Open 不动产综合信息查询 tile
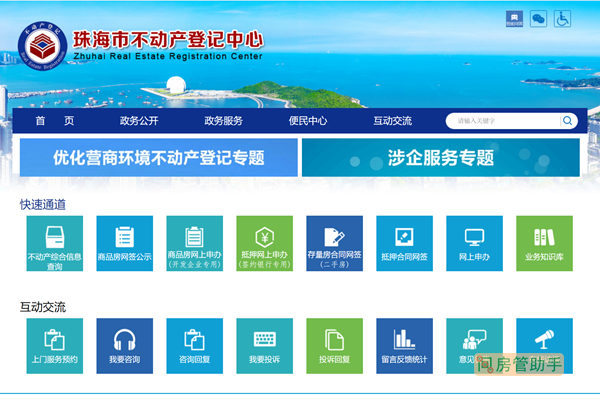Viewport: 600px width, 400px height. pyautogui.click(x=54, y=244)
